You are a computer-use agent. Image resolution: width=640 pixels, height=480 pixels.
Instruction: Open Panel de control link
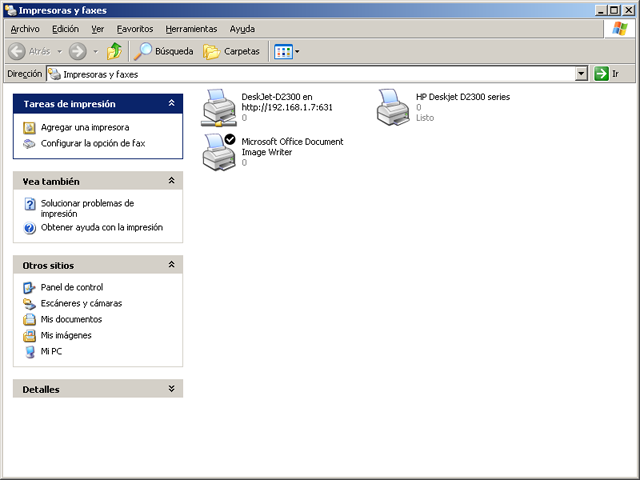[x=71, y=287]
